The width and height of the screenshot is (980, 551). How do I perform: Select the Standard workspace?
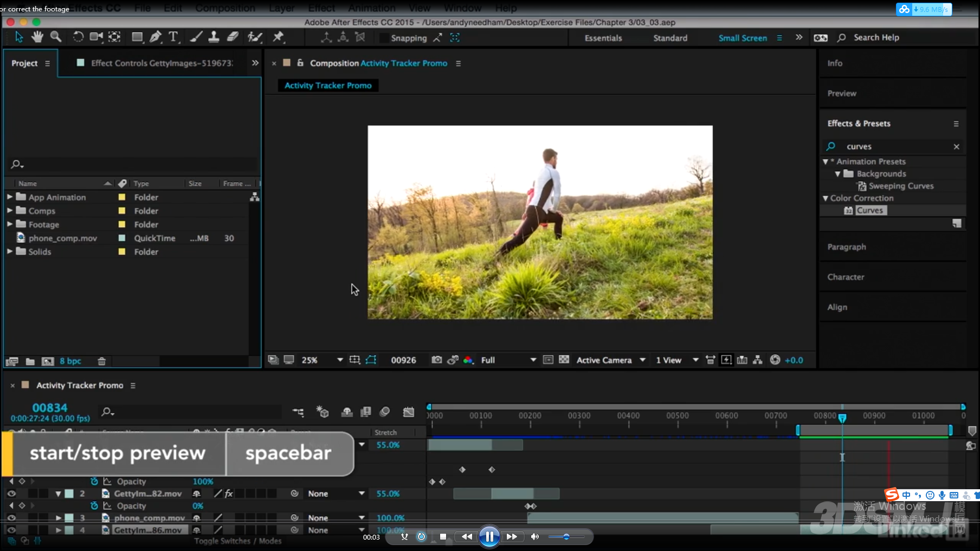(670, 38)
